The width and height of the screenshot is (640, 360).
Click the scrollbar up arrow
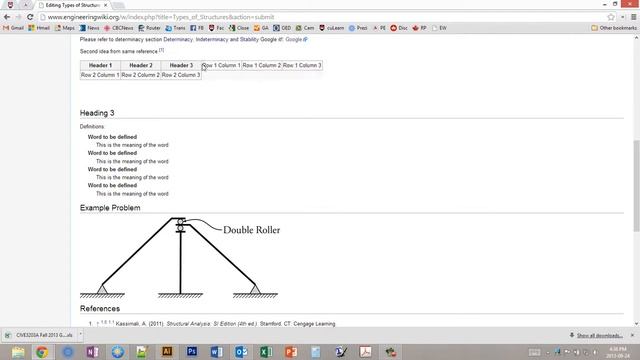click(x=636, y=38)
